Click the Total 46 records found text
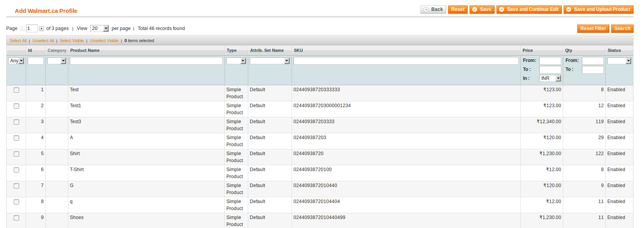The image size is (644, 228). pos(161,28)
